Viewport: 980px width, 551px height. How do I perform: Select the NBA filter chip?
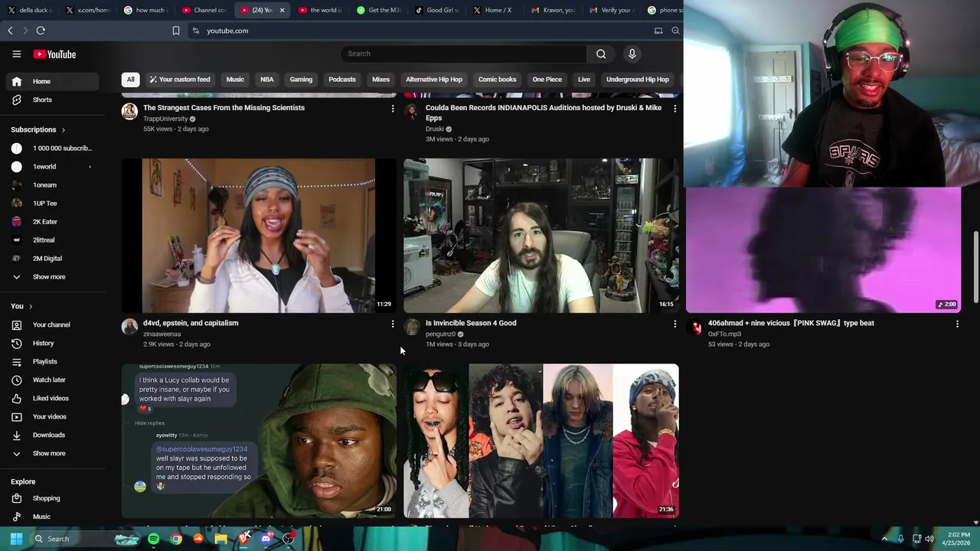[266, 80]
